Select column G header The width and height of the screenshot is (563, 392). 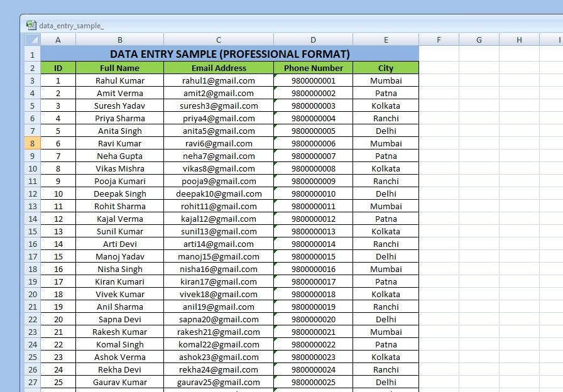(x=479, y=40)
